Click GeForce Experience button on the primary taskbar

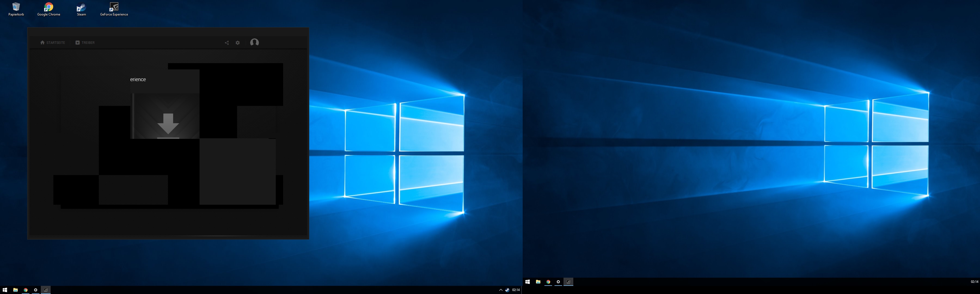(46, 290)
